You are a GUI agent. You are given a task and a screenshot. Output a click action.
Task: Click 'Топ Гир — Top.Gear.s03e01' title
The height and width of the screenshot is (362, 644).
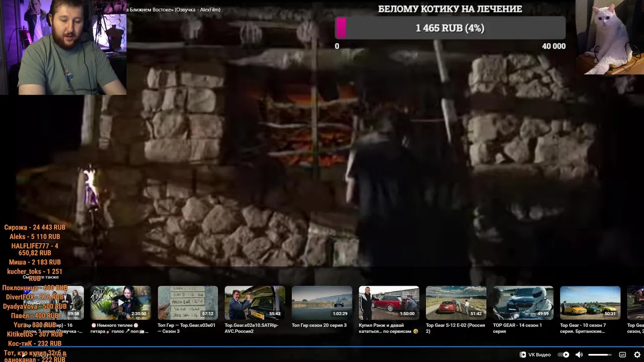(x=187, y=328)
